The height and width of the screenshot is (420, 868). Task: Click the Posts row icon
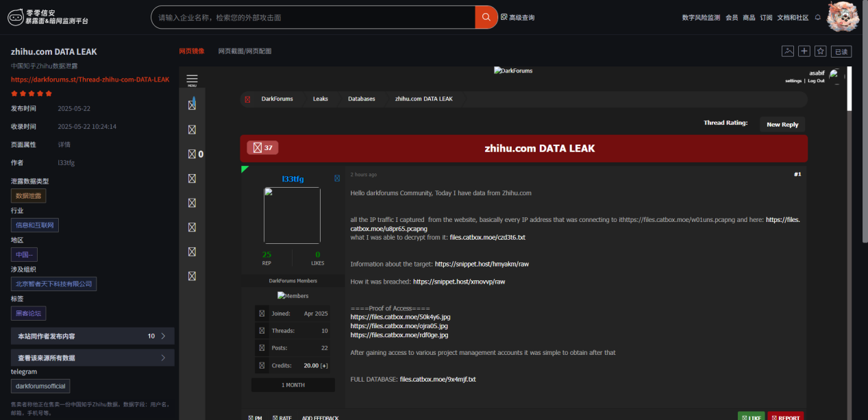(262, 348)
